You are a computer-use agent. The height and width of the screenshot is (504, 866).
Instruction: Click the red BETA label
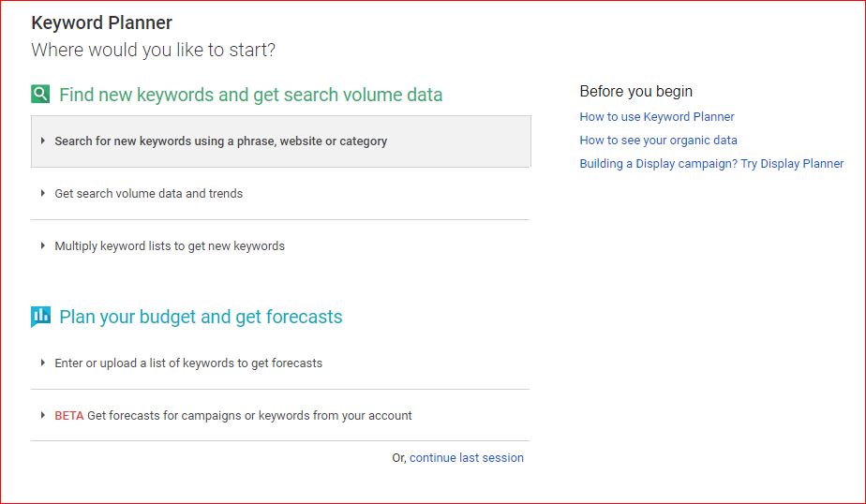click(69, 416)
